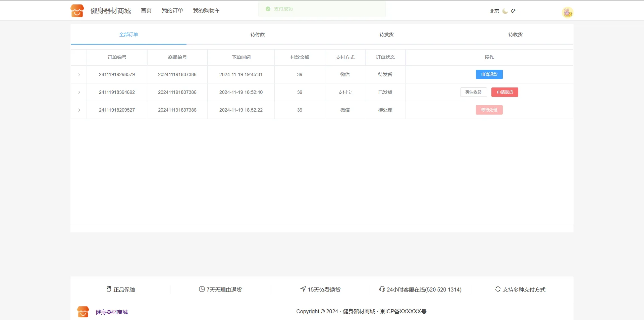The image size is (644, 320).
Task: Click the headset customer service icon
Action: point(382,289)
